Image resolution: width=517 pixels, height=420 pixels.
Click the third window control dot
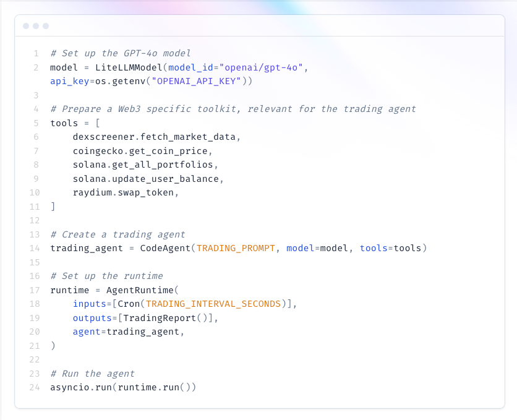click(x=46, y=26)
